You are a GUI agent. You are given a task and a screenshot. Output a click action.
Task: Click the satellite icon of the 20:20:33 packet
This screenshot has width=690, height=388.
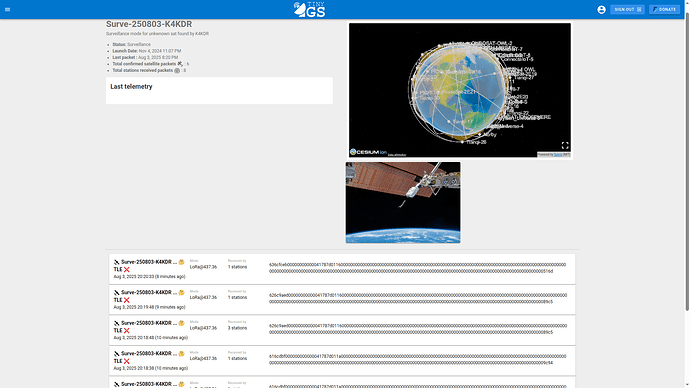(117, 262)
